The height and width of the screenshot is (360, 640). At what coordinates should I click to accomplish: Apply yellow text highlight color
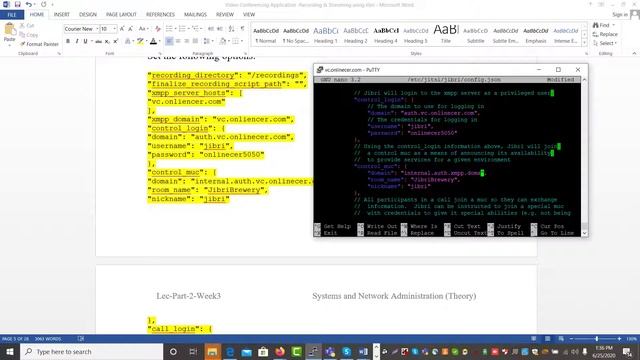pos(140,41)
